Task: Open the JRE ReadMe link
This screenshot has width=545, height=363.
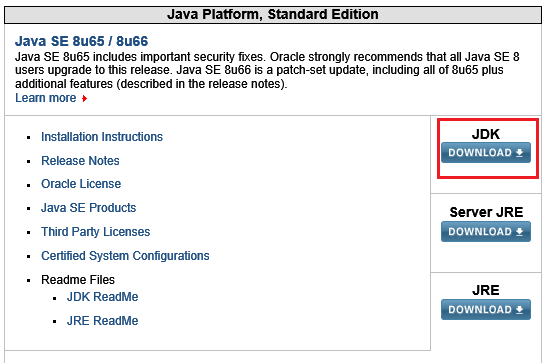Action: (103, 321)
